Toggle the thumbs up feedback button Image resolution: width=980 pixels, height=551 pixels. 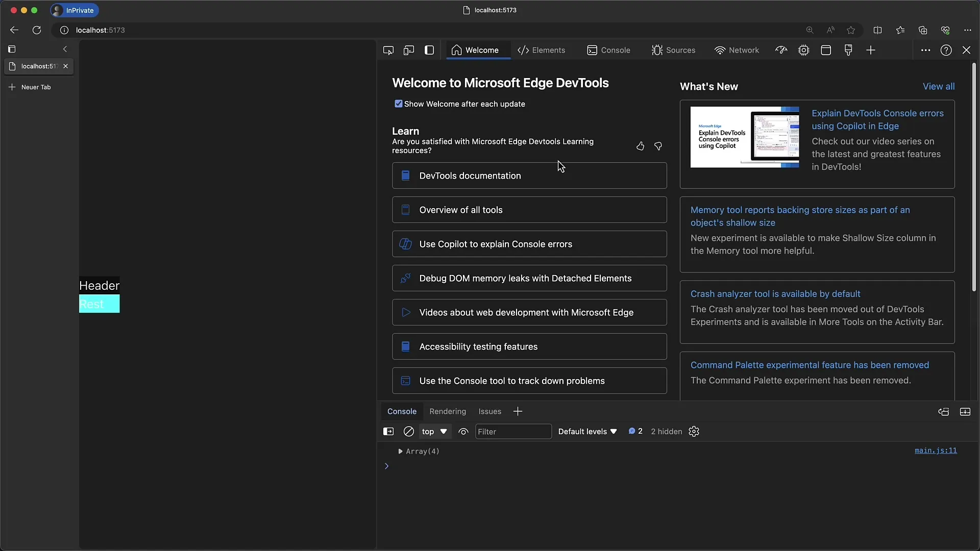[x=641, y=145]
